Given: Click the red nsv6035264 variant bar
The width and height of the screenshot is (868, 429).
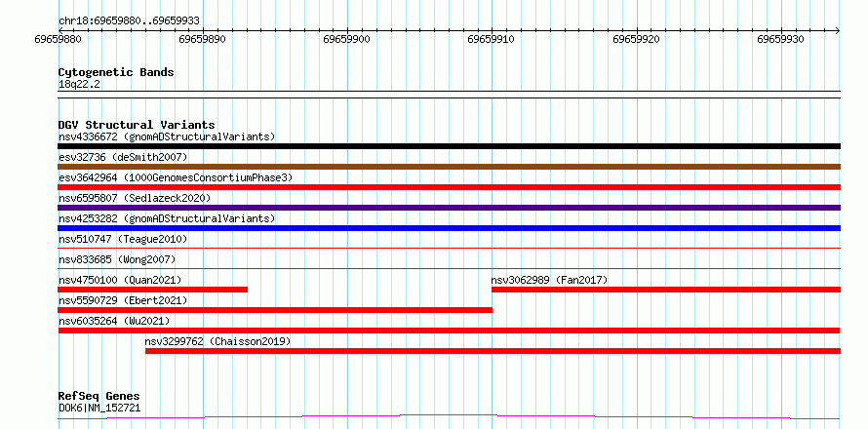Looking at the screenshot, I should 449,331.
